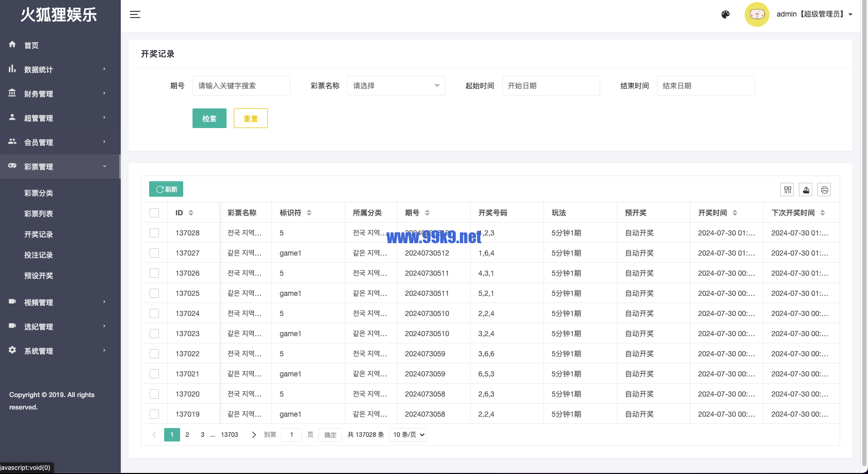Click the export icon in table toolbar

(x=806, y=190)
